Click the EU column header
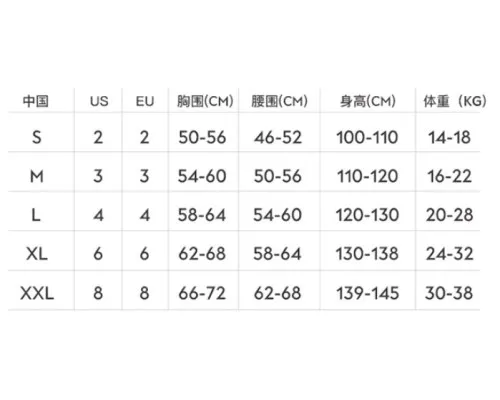The image size is (500, 400). (x=145, y=101)
